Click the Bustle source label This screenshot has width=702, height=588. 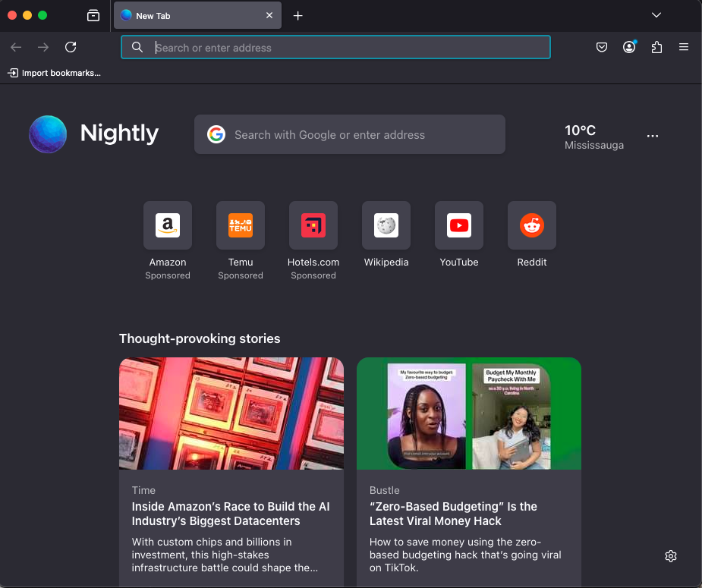385,490
